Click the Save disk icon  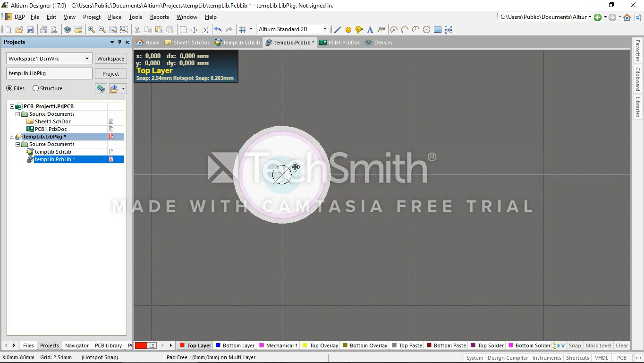(x=30, y=30)
